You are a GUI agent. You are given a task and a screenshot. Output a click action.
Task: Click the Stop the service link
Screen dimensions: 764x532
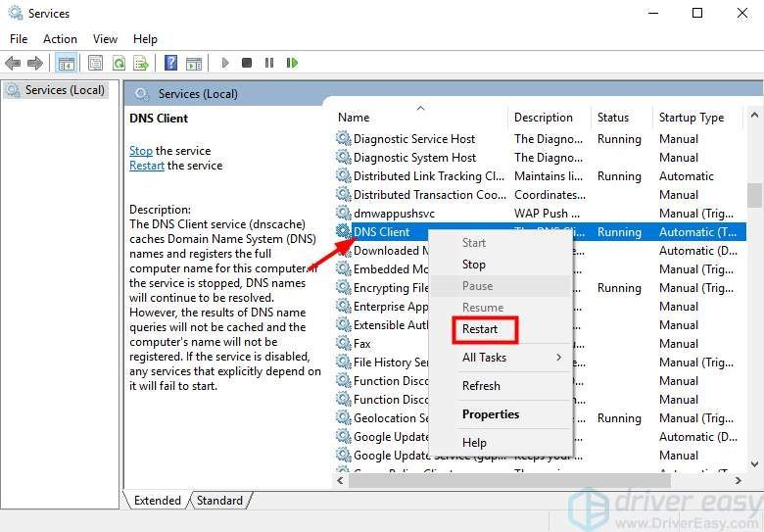[x=141, y=151]
